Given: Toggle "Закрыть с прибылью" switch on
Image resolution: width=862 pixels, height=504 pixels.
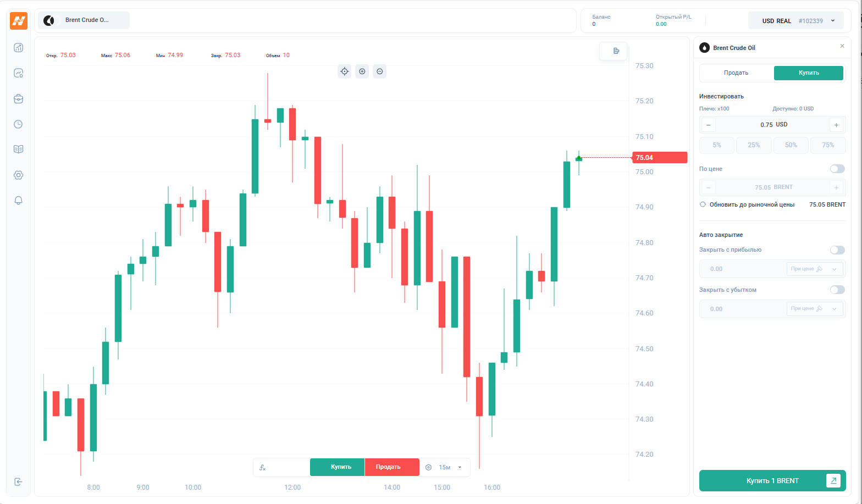Looking at the screenshot, I should 837,250.
